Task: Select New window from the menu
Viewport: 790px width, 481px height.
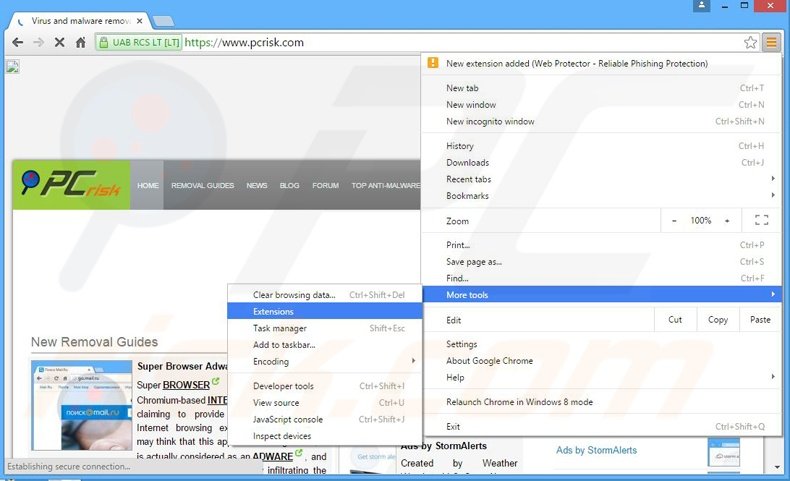Action: coord(601,105)
